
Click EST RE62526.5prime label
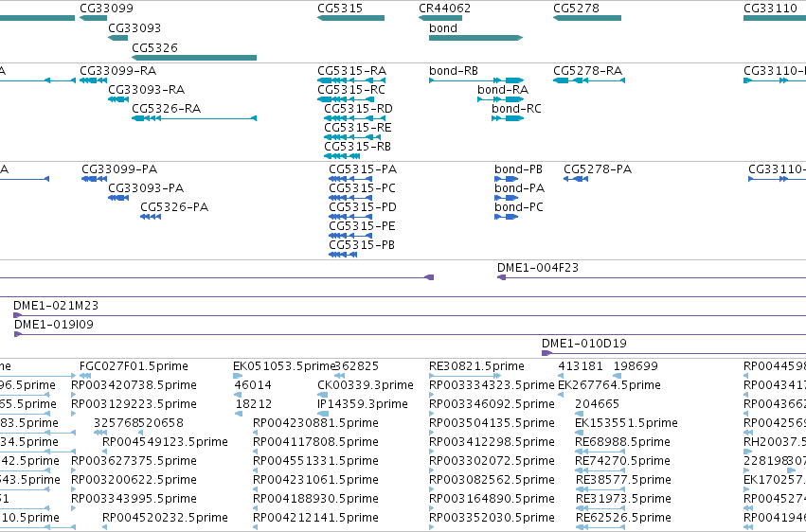623,518
